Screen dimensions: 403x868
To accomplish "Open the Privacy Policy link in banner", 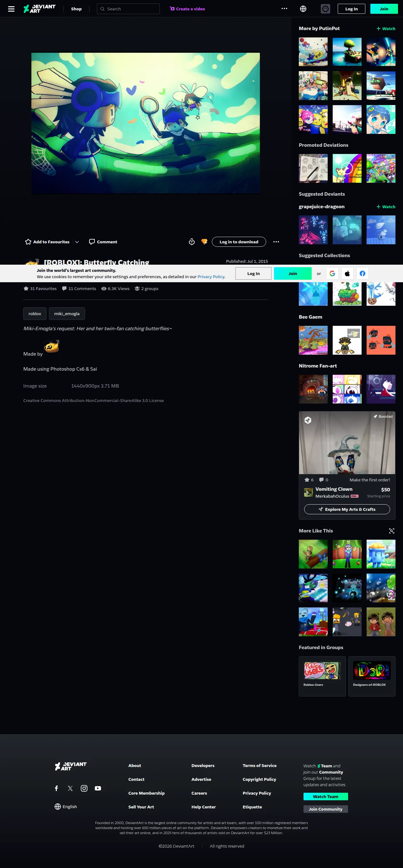I will pos(211,277).
